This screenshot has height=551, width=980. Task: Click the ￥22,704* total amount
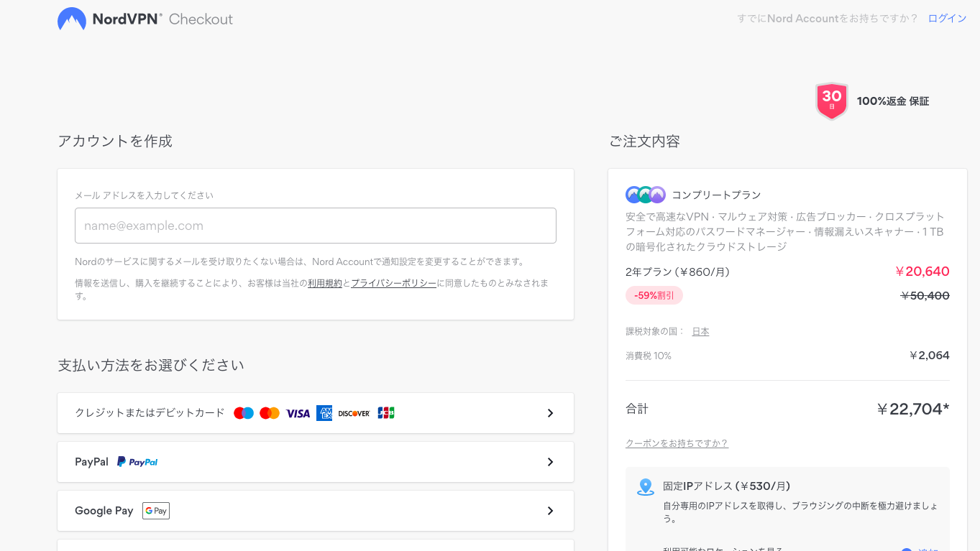(912, 409)
